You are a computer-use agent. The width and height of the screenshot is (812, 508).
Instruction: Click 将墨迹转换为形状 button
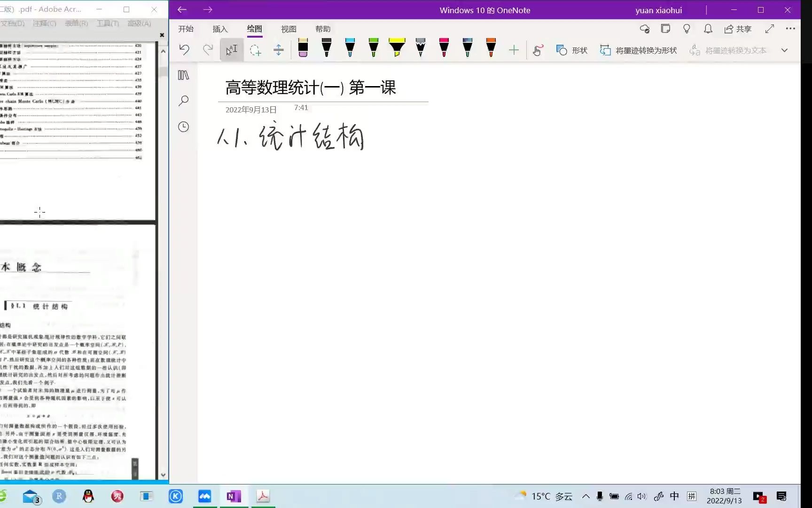[638, 50]
